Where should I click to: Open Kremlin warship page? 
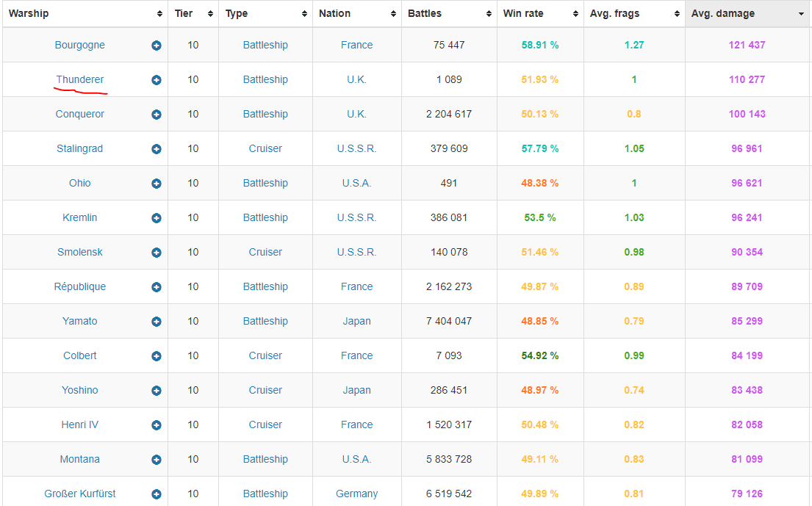(80, 217)
